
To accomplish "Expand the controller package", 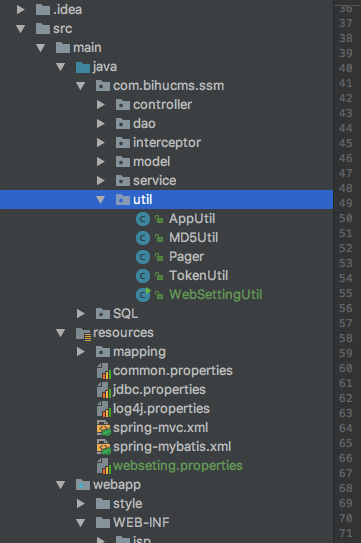I will click(x=100, y=105).
